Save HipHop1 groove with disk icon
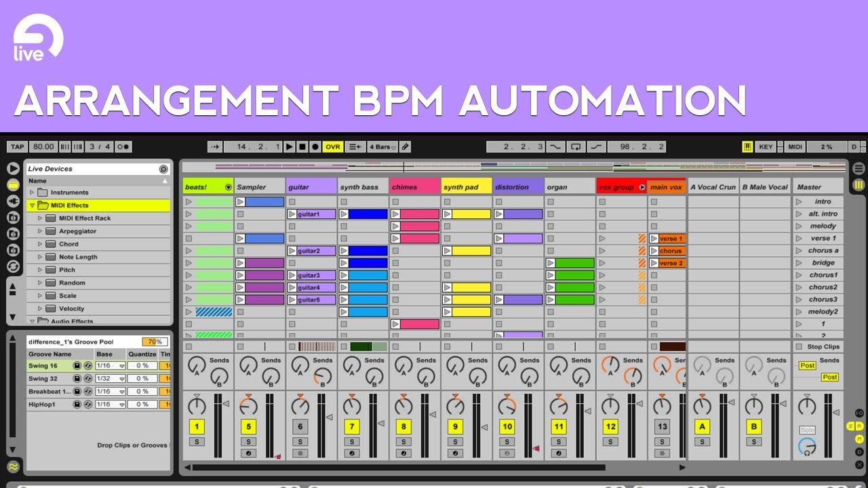The width and height of the screenshot is (868, 488). [x=77, y=404]
